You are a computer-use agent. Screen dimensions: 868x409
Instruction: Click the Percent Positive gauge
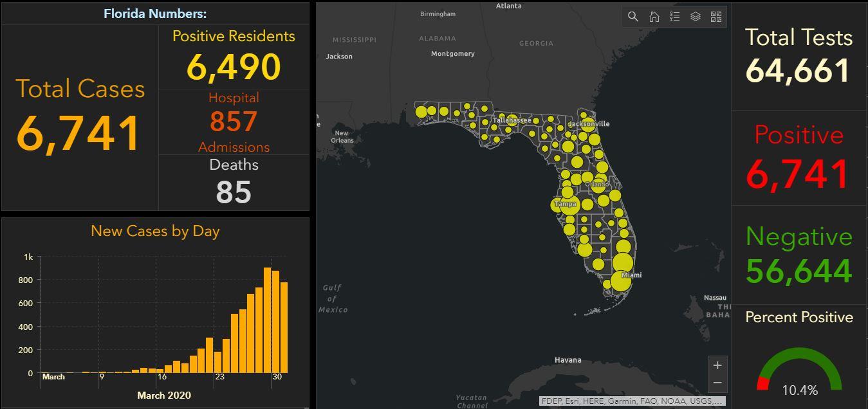click(799, 371)
